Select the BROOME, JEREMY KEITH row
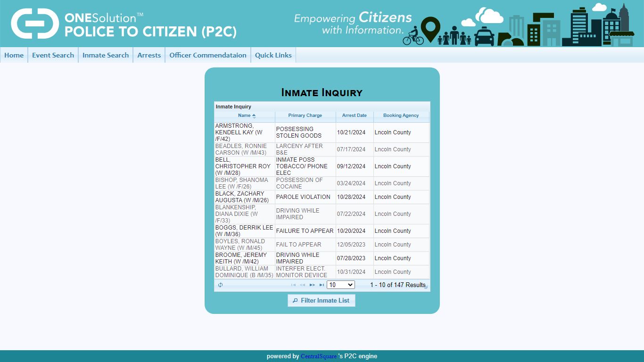The height and width of the screenshot is (362, 644). pyautogui.click(x=322, y=258)
